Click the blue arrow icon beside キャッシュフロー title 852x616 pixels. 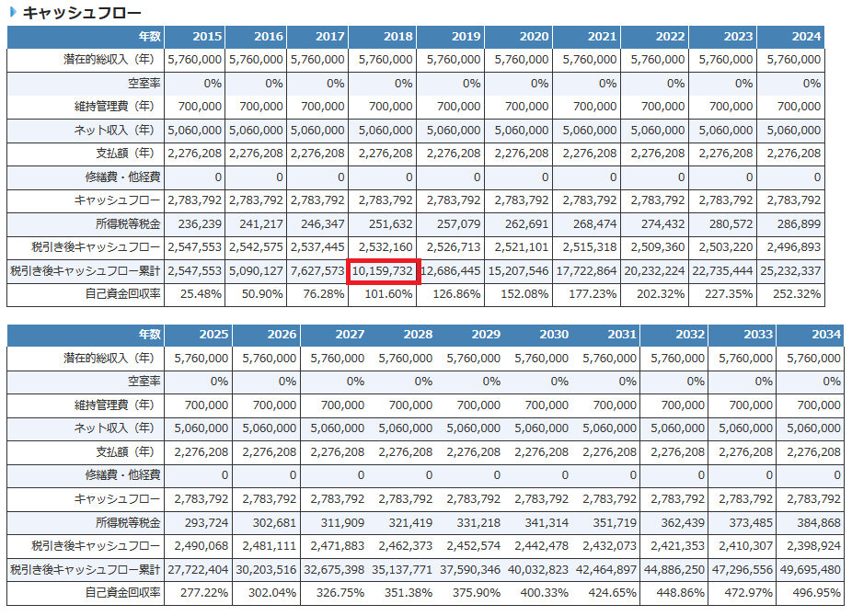[x=14, y=13]
